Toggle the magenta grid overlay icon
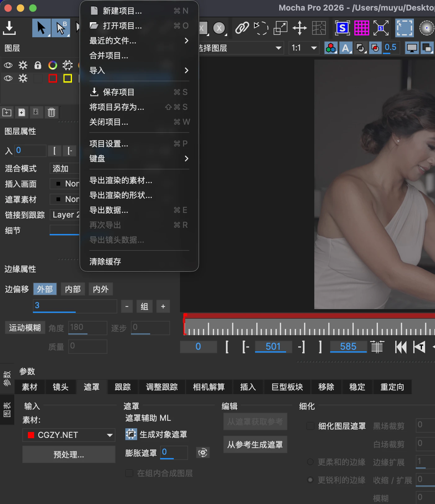The height and width of the screenshot is (504, 435). point(361,28)
